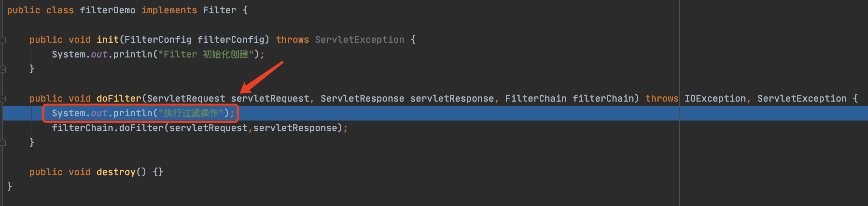Image resolution: width=868 pixels, height=206 pixels.
Task: Click the init method name
Action: pos(107,40)
